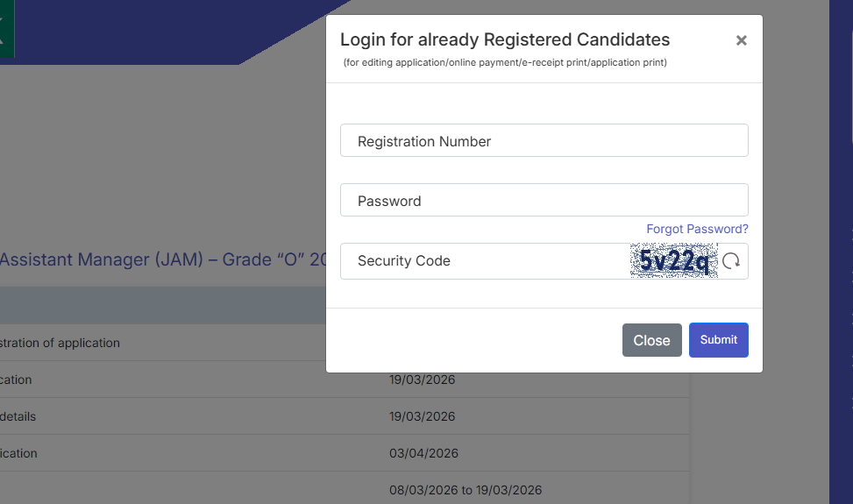Refresh the security code captcha
This screenshot has height=504, width=853.
(x=731, y=261)
